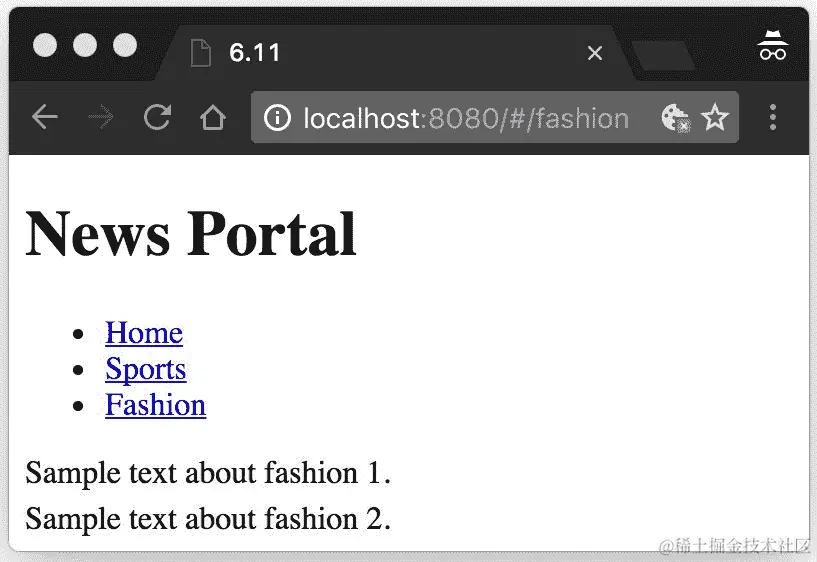Open the Home link

click(144, 332)
